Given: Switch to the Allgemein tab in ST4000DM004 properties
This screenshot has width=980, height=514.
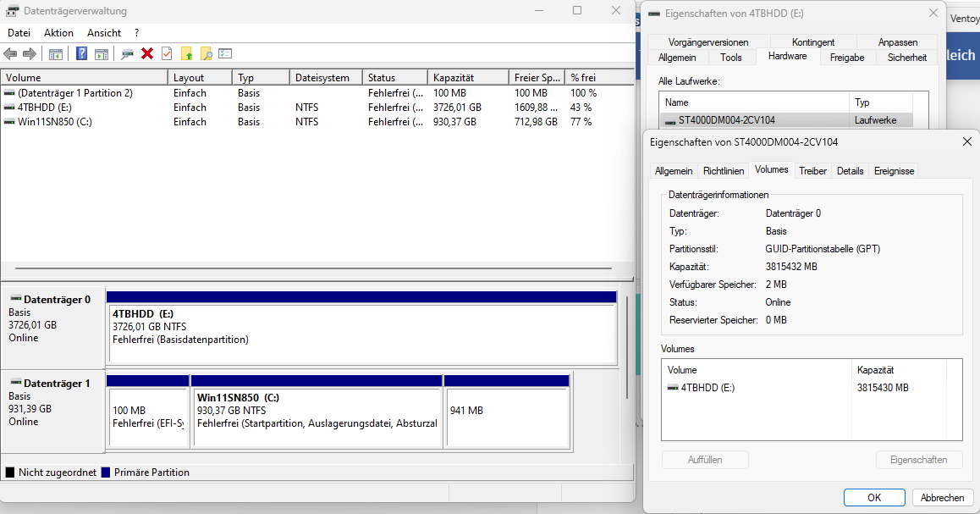Looking at the screenshot, I should point(673,171).
